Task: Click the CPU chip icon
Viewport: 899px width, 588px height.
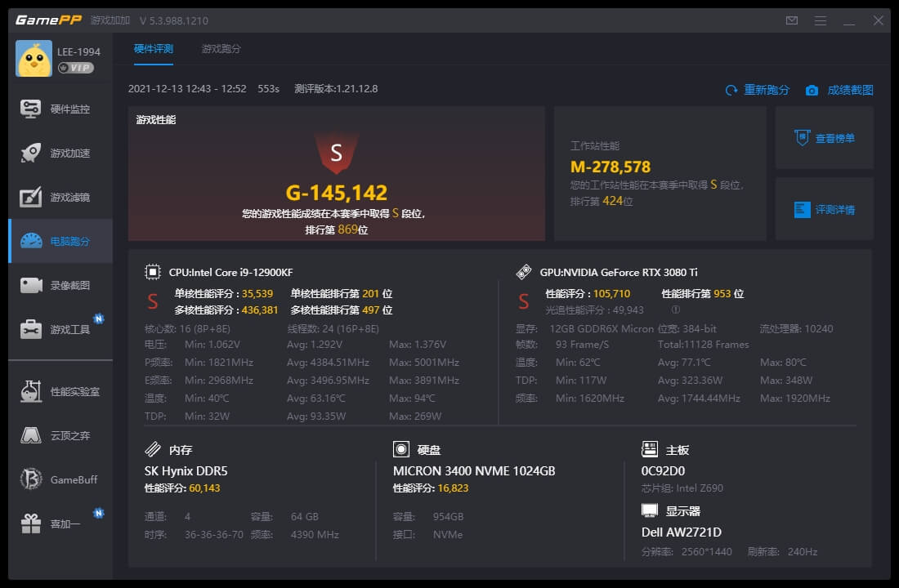Action: pyautogui.click(x=153, y=272)
